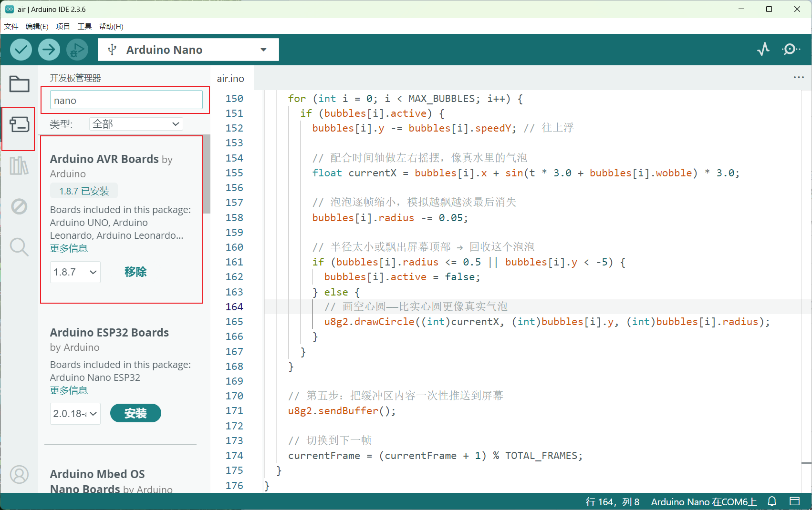The width and height of the screenshot is (812, 510).
Task: Open the Serial Plotter
Action: 763,49
